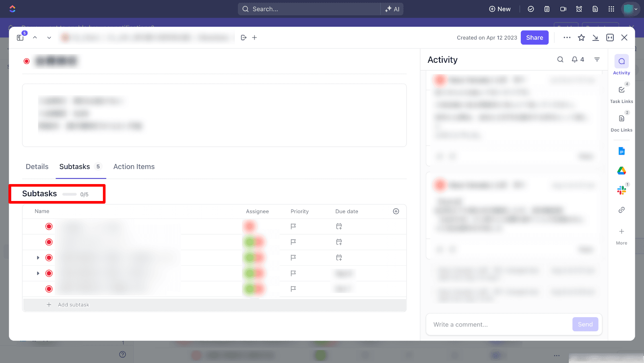Set priority flag on third subtask
This screenshot has height=363, width=644.
click(x=293, y=257)
